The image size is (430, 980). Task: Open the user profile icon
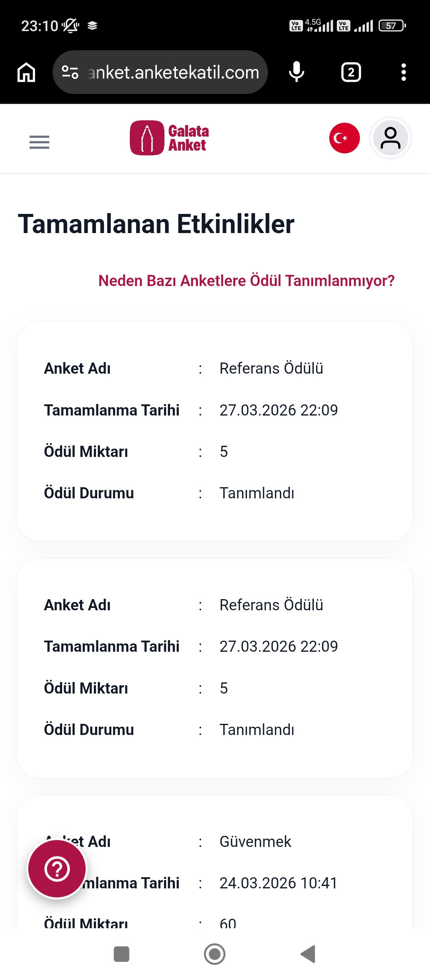pyautogui.click(x=391, y=138)
